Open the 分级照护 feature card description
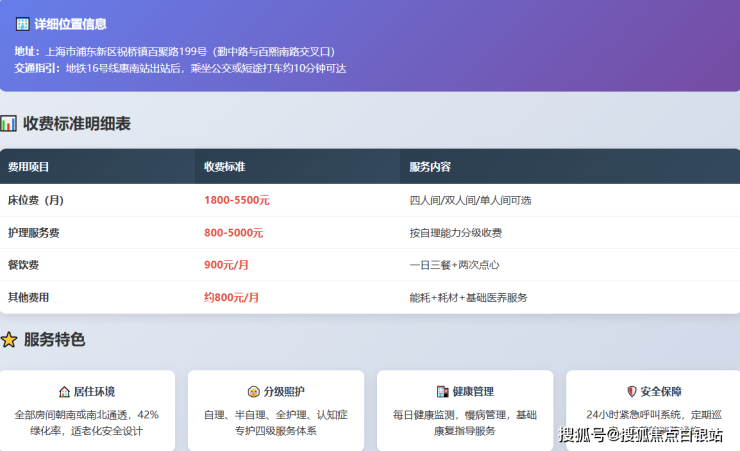 tap(275, 423)
